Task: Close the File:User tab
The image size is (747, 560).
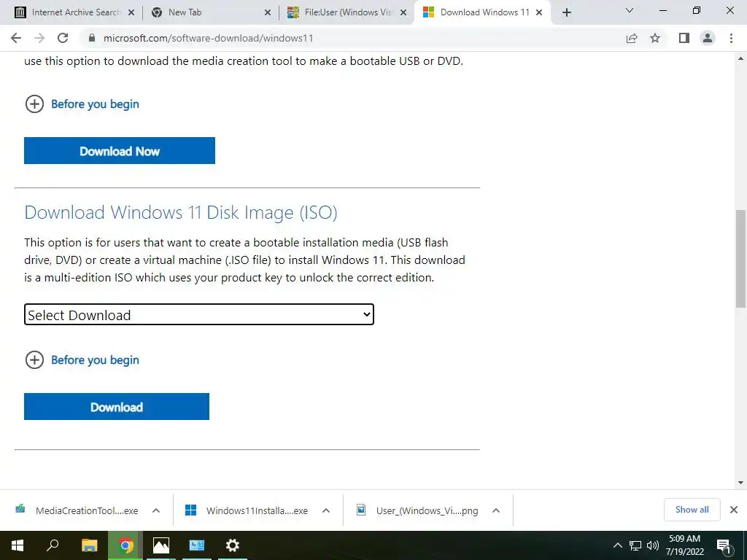Action: coord(403,12)
